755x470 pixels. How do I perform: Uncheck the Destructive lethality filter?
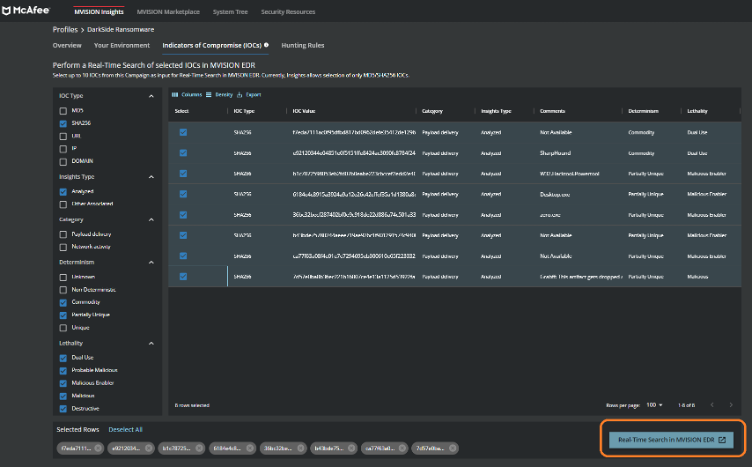coord(63,410)
